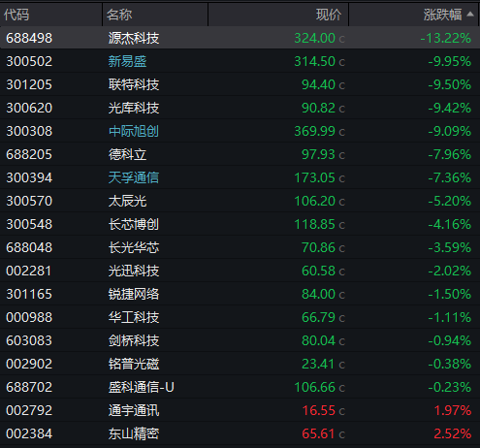Image resolution: width=480 pixels, height=448 pixels.
Task: Click the 代码 column header
Action: click(16, 15)
